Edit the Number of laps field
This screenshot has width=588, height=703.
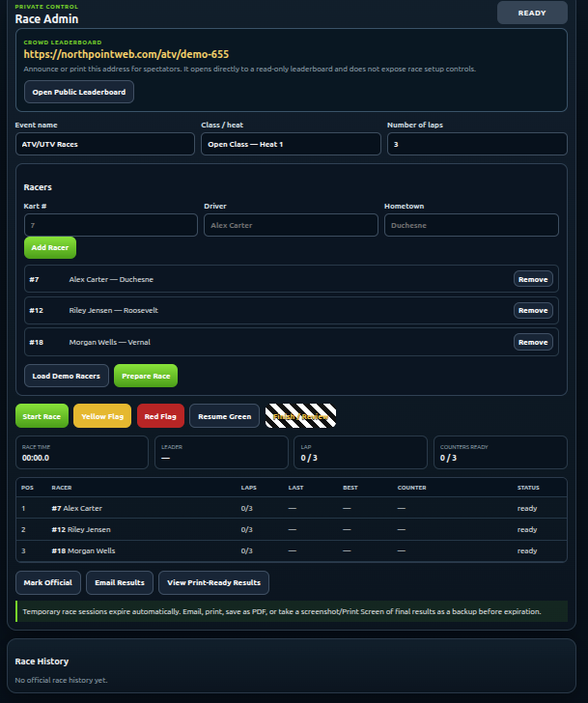477,145
